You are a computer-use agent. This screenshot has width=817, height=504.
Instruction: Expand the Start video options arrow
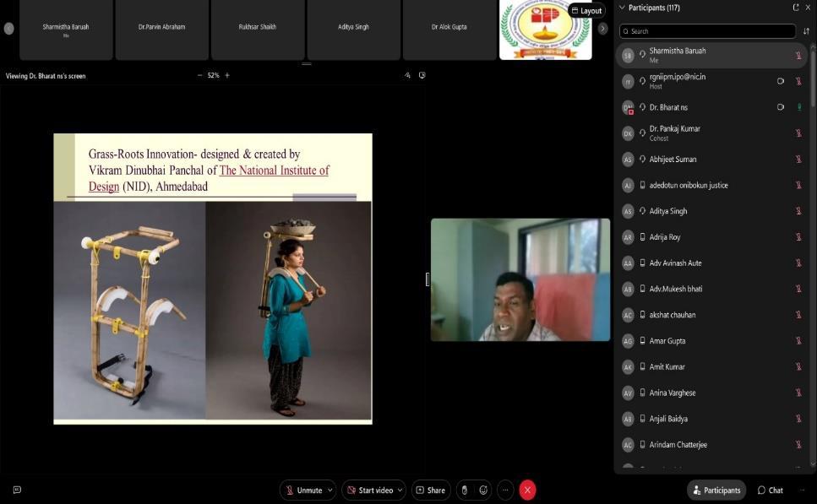(x=400, y=490)
